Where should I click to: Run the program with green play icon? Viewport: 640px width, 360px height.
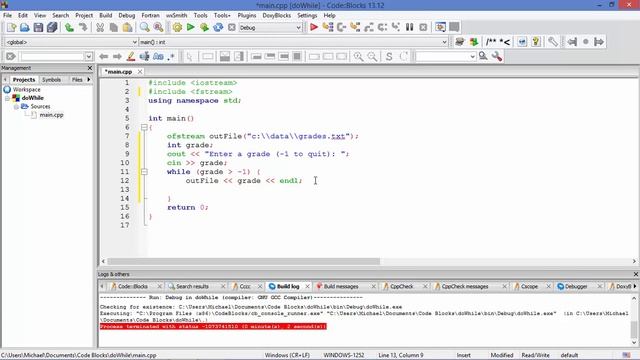pos(190,27)
